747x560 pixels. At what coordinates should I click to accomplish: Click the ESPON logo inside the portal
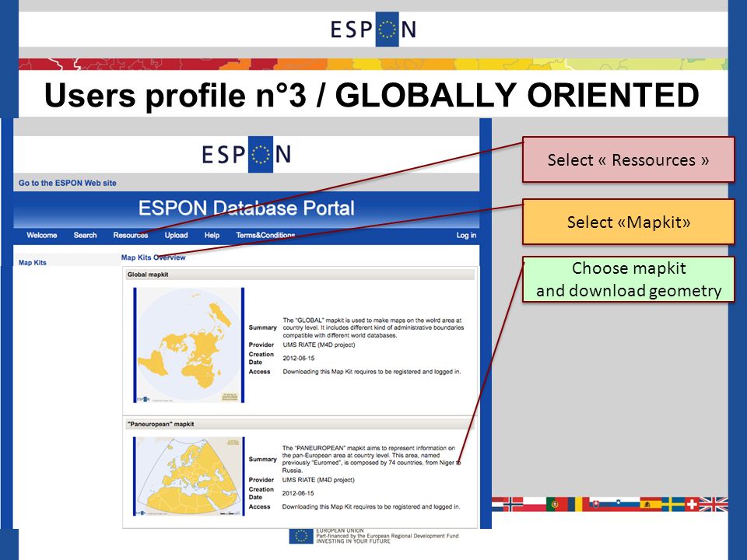(246, 154)
